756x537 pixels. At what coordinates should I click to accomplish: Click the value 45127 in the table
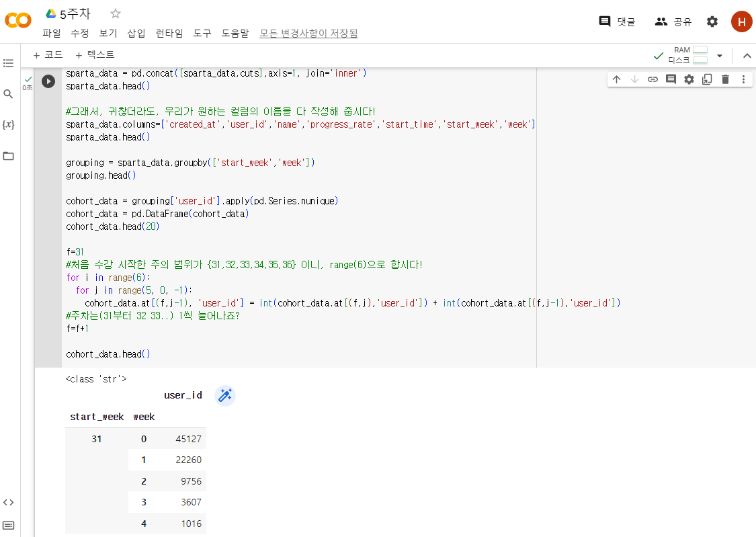point(189,439)
